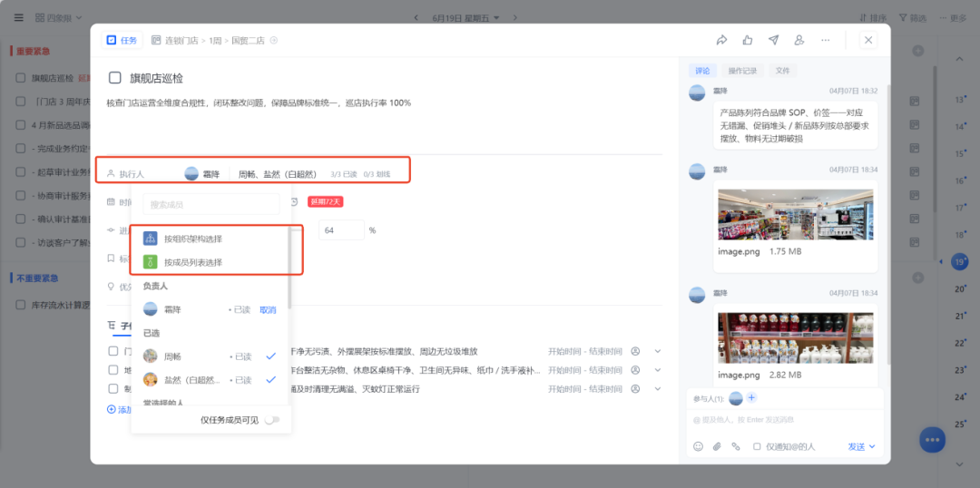Check the 旗舰店巡检 task title checkbox
This screenshot has width=980, height=488.
(115, 77)
